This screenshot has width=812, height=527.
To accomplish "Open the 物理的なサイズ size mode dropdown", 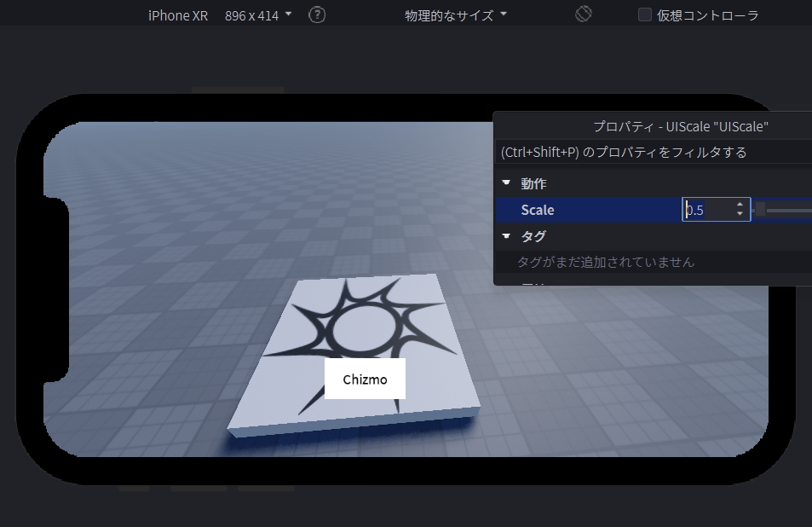I will click(x=456, y=15).
